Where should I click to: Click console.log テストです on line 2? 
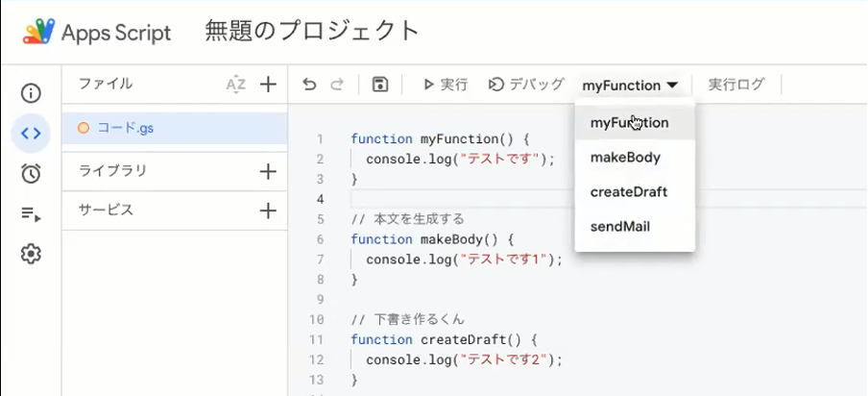[x=460, y=160]
